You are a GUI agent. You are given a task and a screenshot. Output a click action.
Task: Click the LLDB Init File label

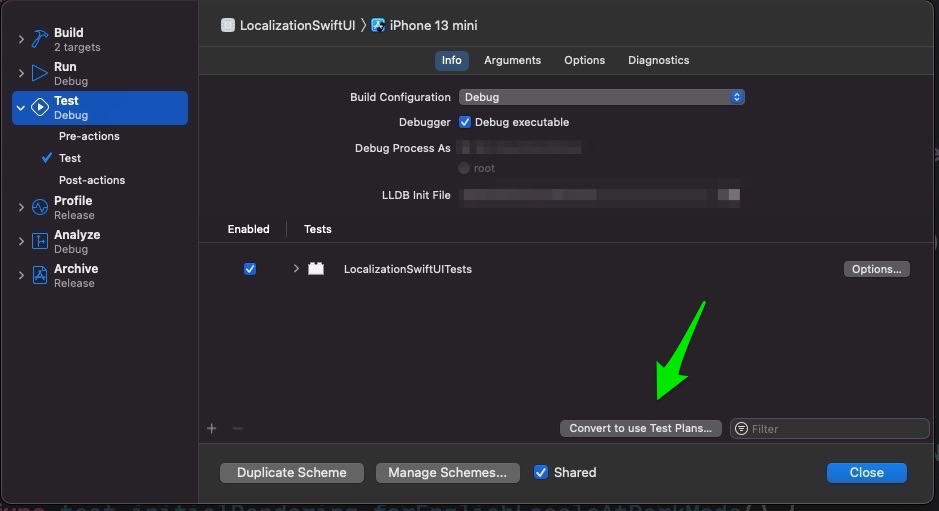click(416, 195)
